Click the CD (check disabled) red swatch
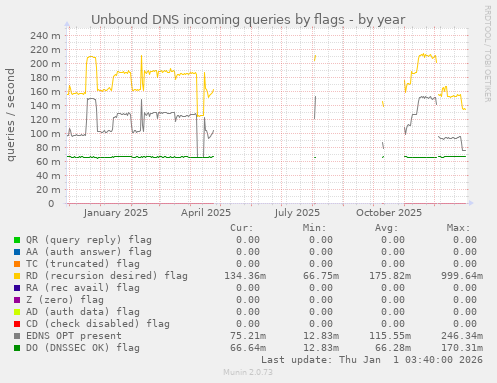The width and height of the screenshot is (497, 383). pyautogui.click(x=17, y=324)
